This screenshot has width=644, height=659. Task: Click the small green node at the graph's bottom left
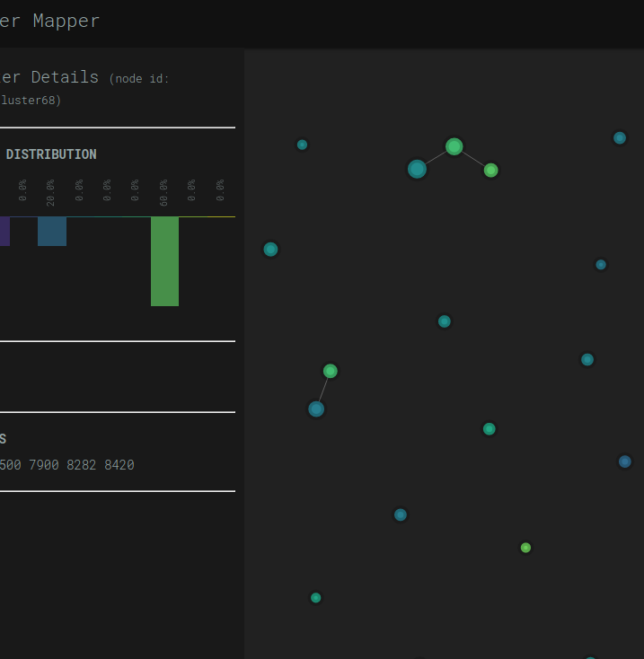click(x=315, y=598)
